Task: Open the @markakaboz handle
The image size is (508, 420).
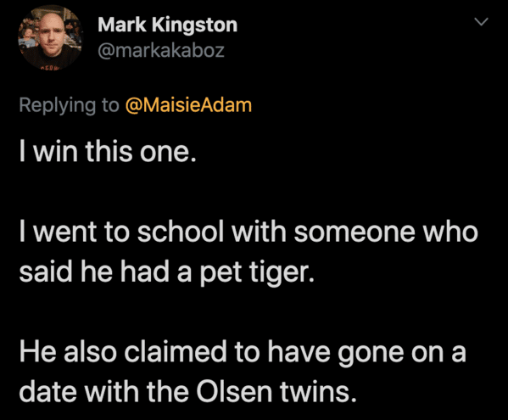Action: tap(161, 50)
